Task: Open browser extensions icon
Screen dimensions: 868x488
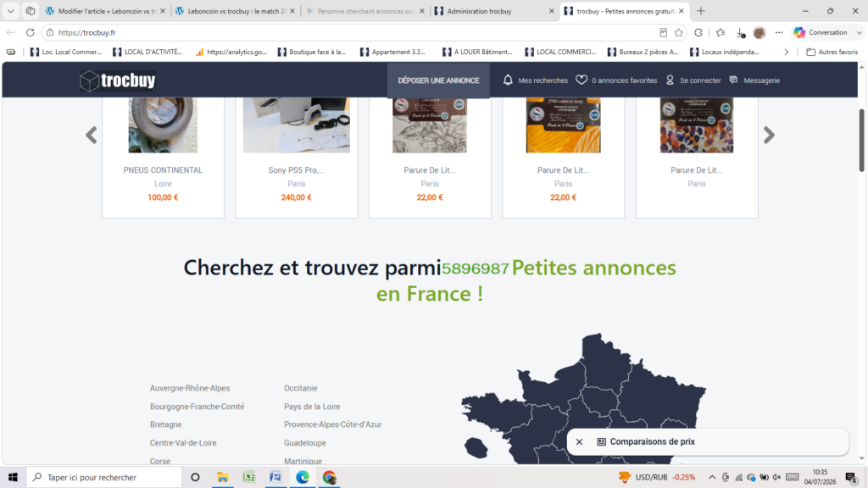Action: 698,33
